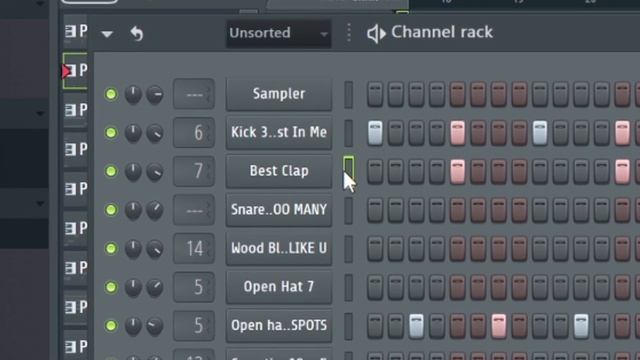
Task: Turn off step 9 of the Kick channel
Action: click(x=540, y=133)
